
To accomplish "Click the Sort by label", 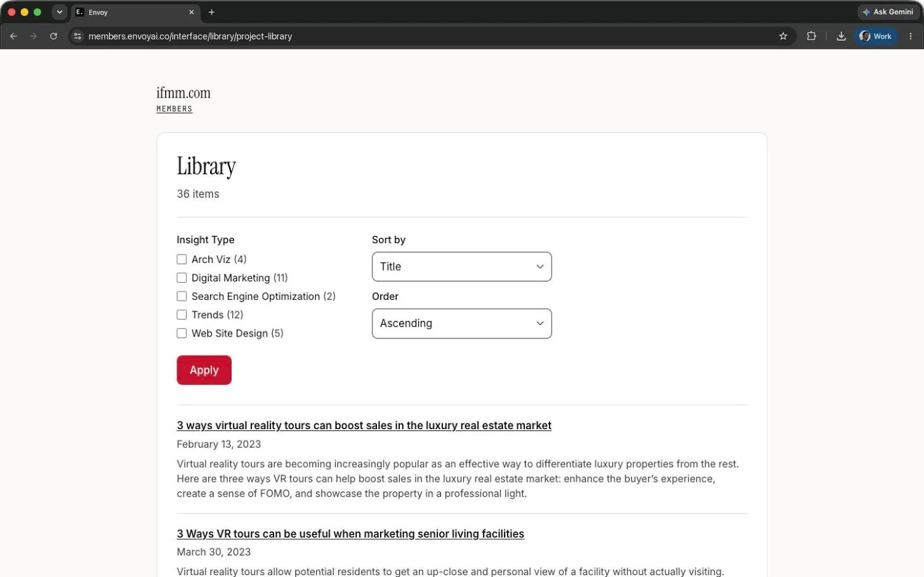I will click(x=389, y=240).
